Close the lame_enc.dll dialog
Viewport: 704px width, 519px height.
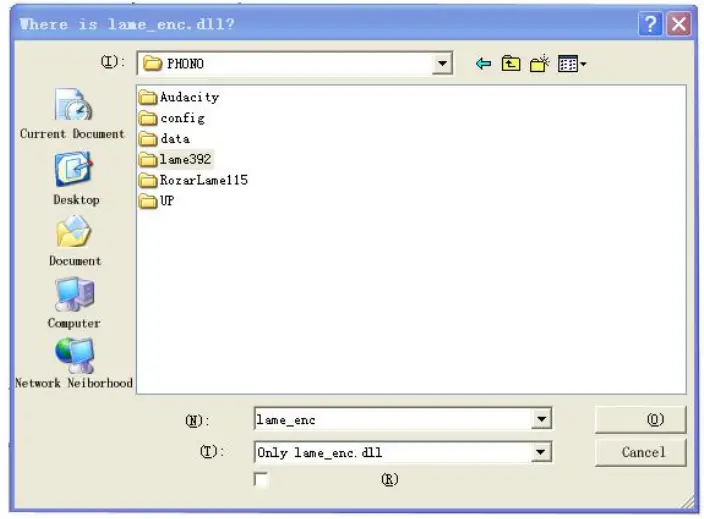coord(678,23)
